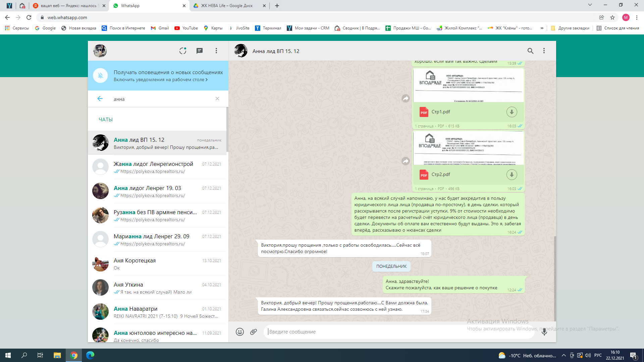Download the Стр1.pdf file
Viewport: 644px width, 362px height.
pos(512,112)
